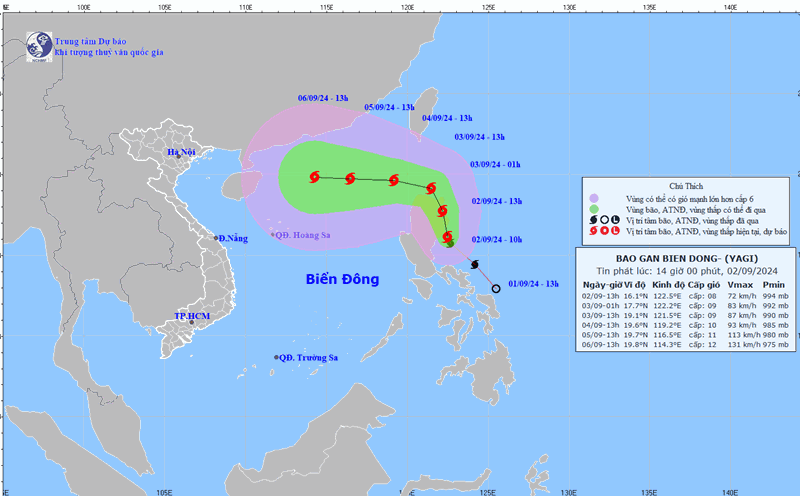Click the black circle at the track start
This screenshot has height=496, width=800.
tap(496, 289)
